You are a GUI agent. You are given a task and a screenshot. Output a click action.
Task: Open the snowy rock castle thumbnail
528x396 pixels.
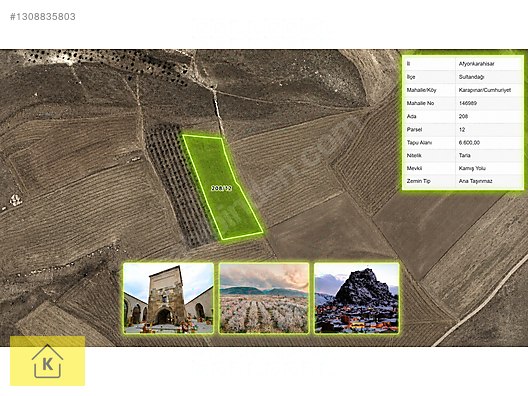[357, 298]
